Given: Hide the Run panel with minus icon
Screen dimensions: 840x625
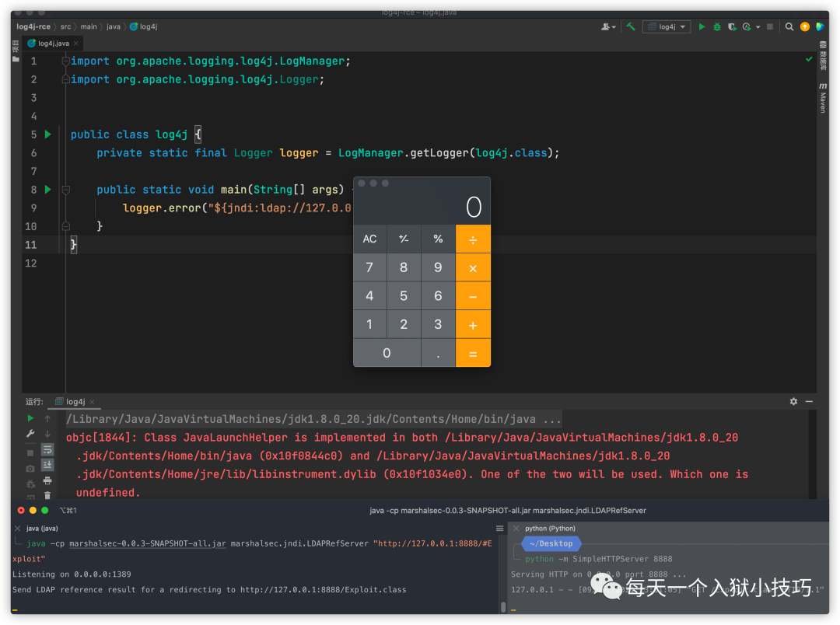Looking at the screenshot, I should tap(809, 401).
